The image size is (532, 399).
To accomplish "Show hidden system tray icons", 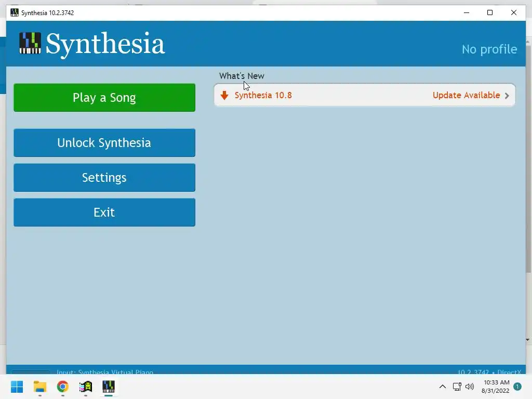I will pyautogui.click(x=443, y=387).
